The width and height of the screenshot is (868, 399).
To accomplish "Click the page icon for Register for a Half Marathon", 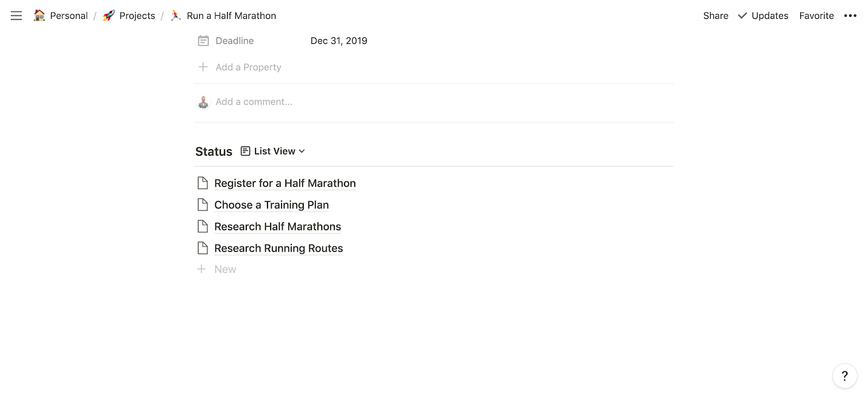I will click(203, 183).
